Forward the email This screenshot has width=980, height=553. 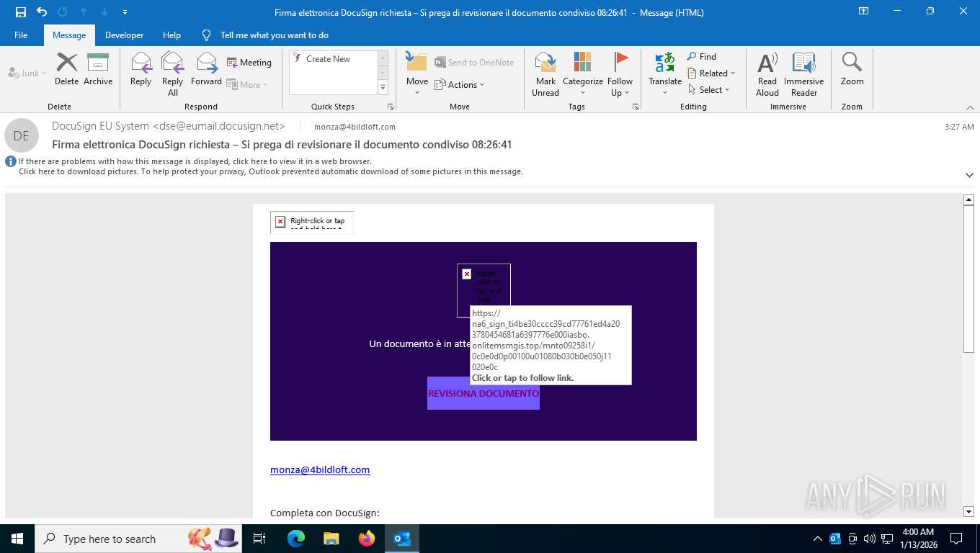tap(207, 69)
